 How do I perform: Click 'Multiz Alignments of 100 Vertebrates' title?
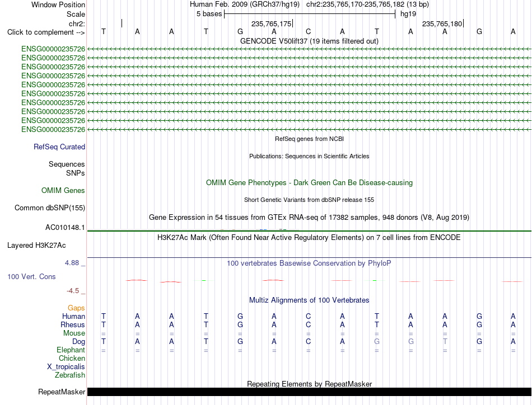[309, 300]
